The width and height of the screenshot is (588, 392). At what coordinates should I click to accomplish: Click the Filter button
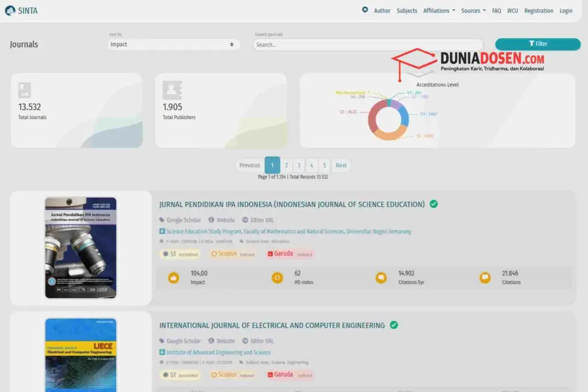tap(537, 44)
